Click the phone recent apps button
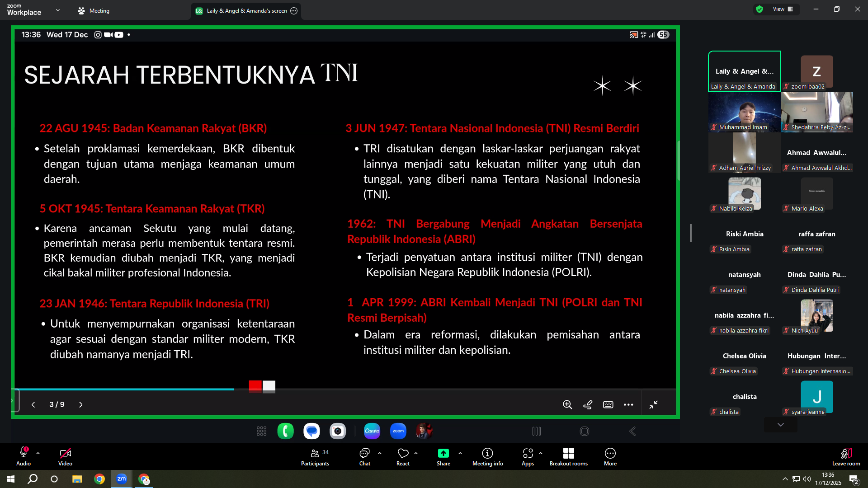This screenshot has width=868, height=488. coord(537,431)
